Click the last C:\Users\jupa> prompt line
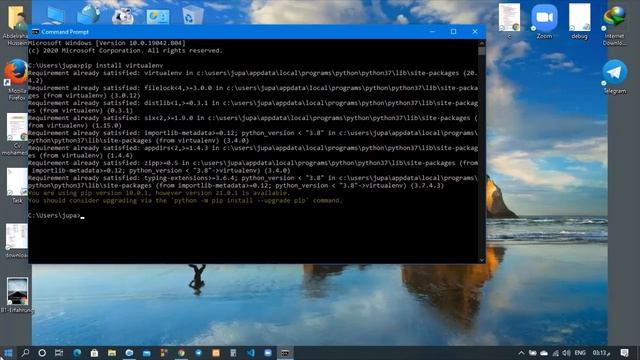This screenshot has height=360, width=640. click(55, 216)
